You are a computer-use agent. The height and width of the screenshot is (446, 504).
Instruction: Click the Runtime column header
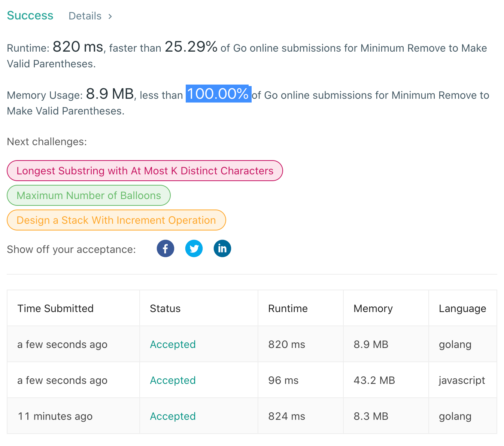coord(288,308)
